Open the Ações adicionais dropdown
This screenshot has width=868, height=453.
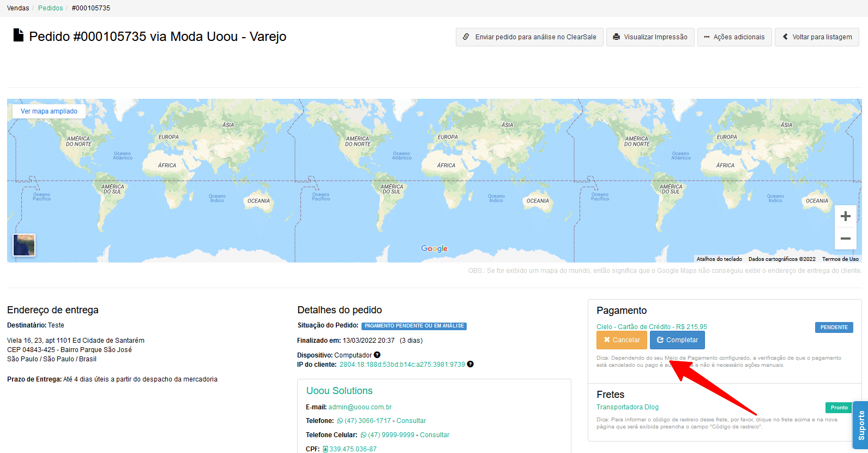coord(734,37)
